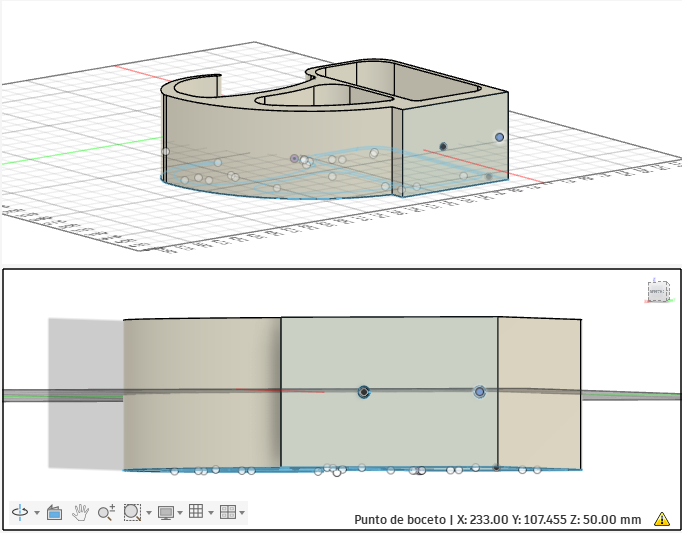Select the blue sketch point in lower viewport

479,392
